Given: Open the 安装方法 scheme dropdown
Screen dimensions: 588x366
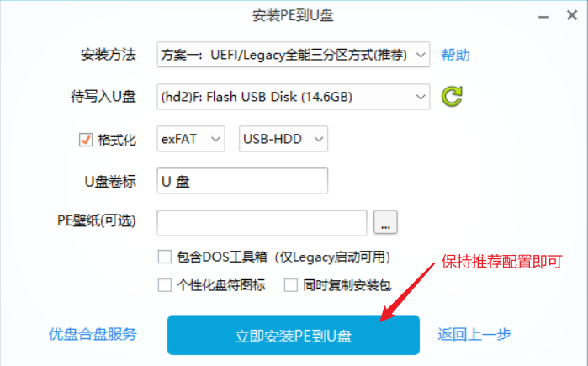Looking at the screenshot, I should [294, 55].
